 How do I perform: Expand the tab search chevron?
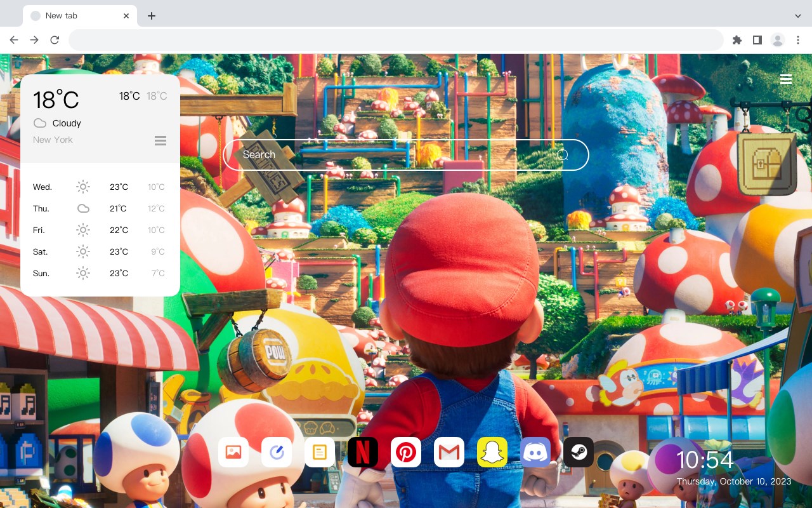(798, 16)
